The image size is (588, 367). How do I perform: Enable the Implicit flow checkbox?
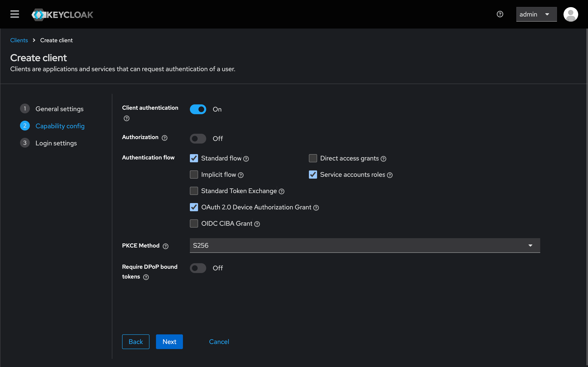click(194, 174)
